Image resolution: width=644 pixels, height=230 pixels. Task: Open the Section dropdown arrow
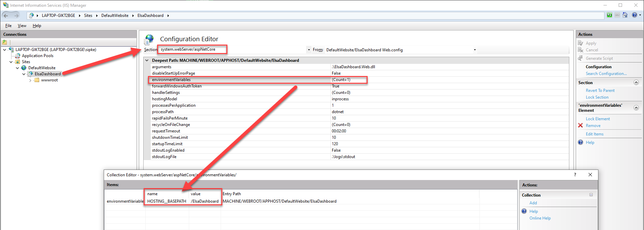[309, 50]
